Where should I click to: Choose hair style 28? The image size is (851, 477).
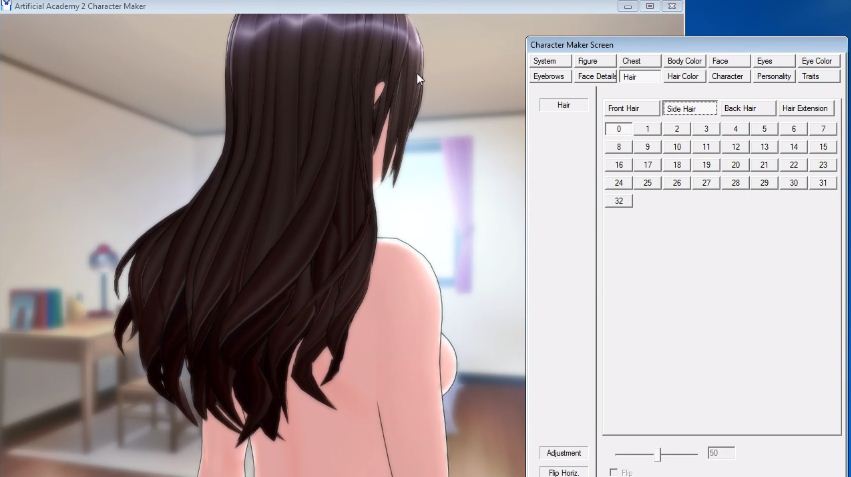[x=735, y=183]
